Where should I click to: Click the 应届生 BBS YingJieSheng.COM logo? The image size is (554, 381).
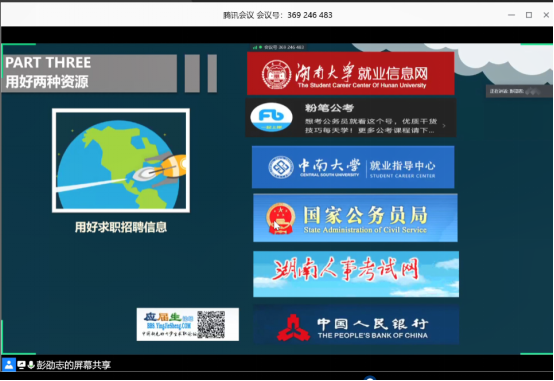click(x=167, y=324)
